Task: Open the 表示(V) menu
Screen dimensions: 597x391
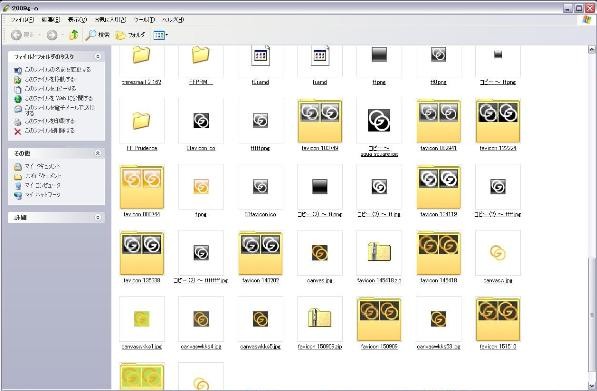Action: 77,19
